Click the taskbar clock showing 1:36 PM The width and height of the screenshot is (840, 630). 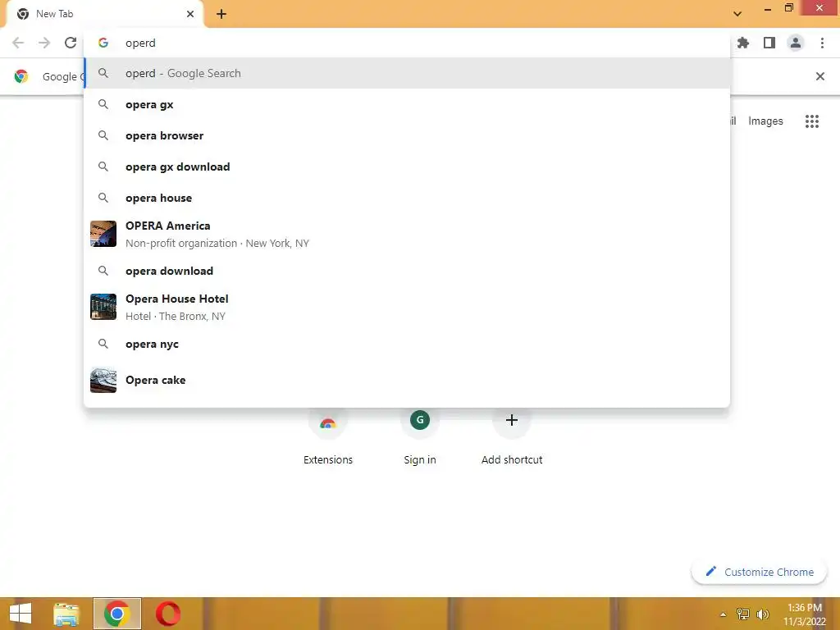click(804, 614)
